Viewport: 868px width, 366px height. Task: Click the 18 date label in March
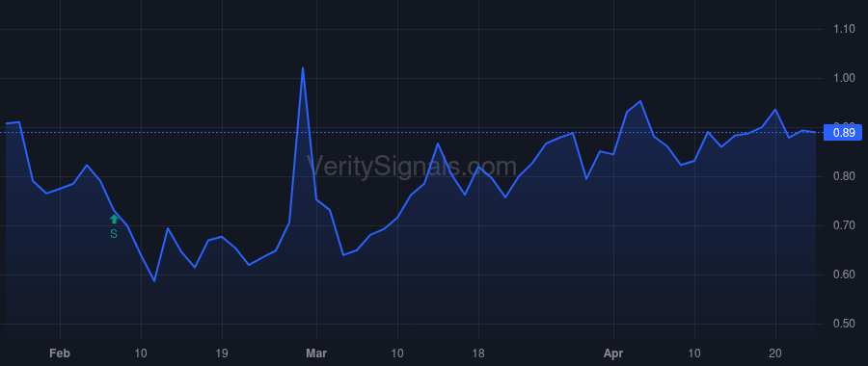click(x=478, y=353)
